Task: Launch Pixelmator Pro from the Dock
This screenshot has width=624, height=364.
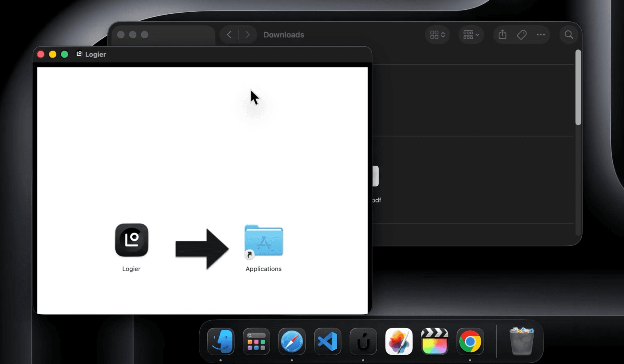Action: pos(399,342)
